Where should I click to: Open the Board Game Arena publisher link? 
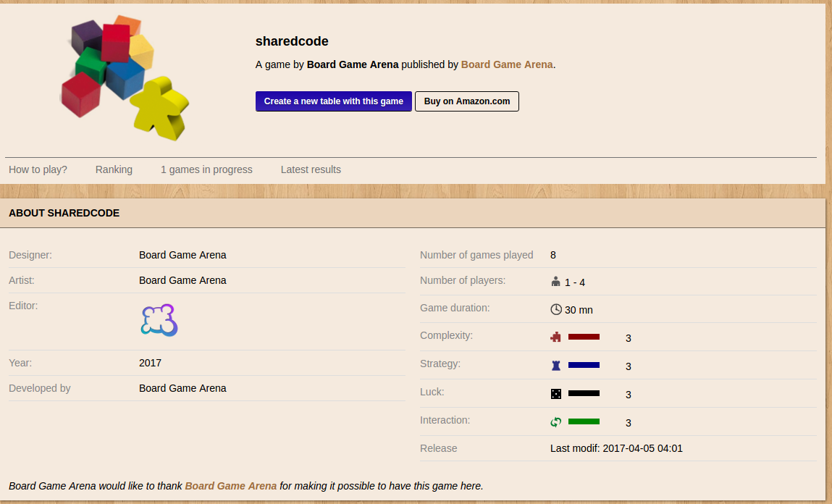tap(506, 64)
